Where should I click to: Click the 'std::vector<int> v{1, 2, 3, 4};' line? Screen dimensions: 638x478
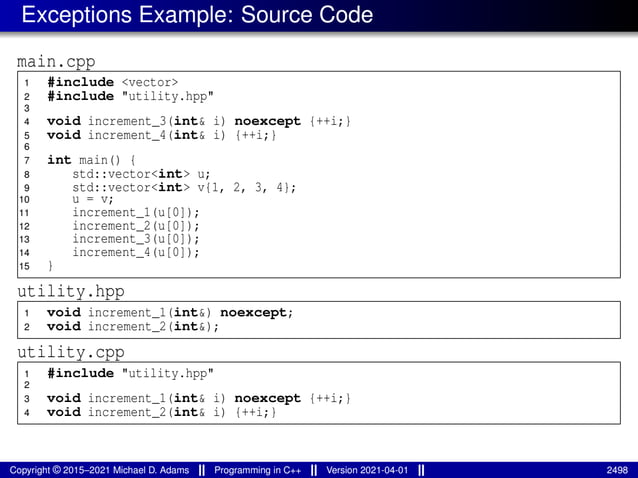point(184,188)
